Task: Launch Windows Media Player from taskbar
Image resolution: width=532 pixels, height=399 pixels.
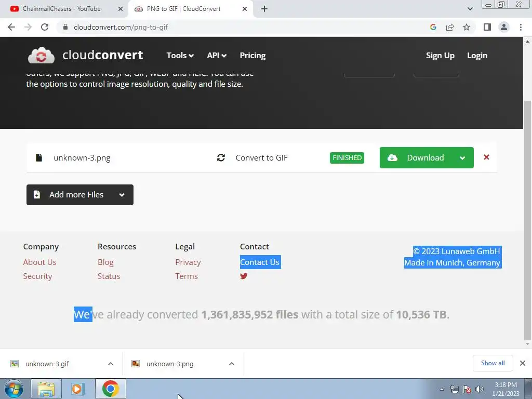Action: pyautogui.click(x=78, y=389)
